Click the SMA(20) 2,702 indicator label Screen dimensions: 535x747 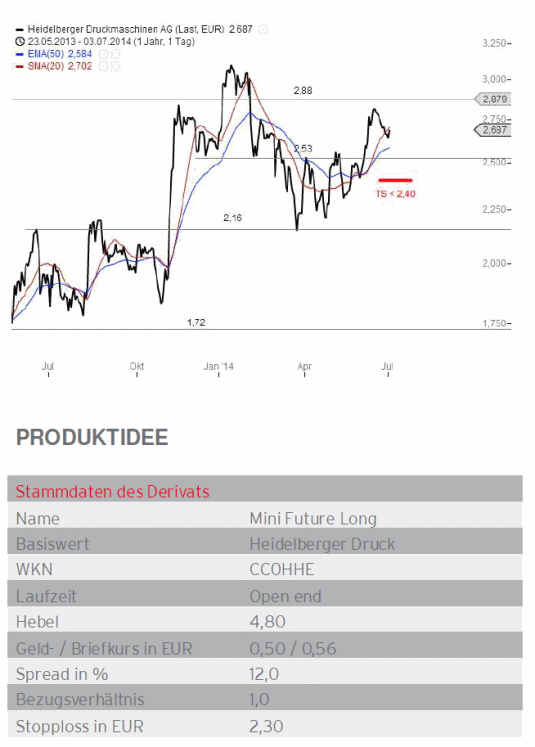pos(60,66)
